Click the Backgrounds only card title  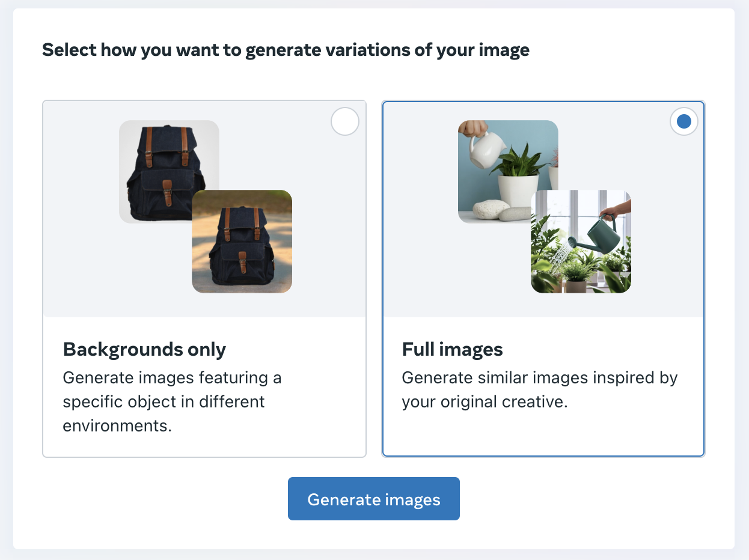[145, 349]
